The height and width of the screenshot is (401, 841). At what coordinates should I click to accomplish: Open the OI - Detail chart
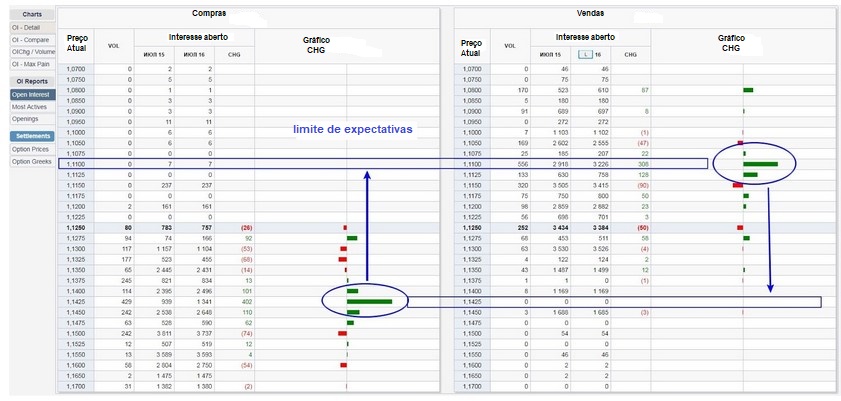click(32, 27)
